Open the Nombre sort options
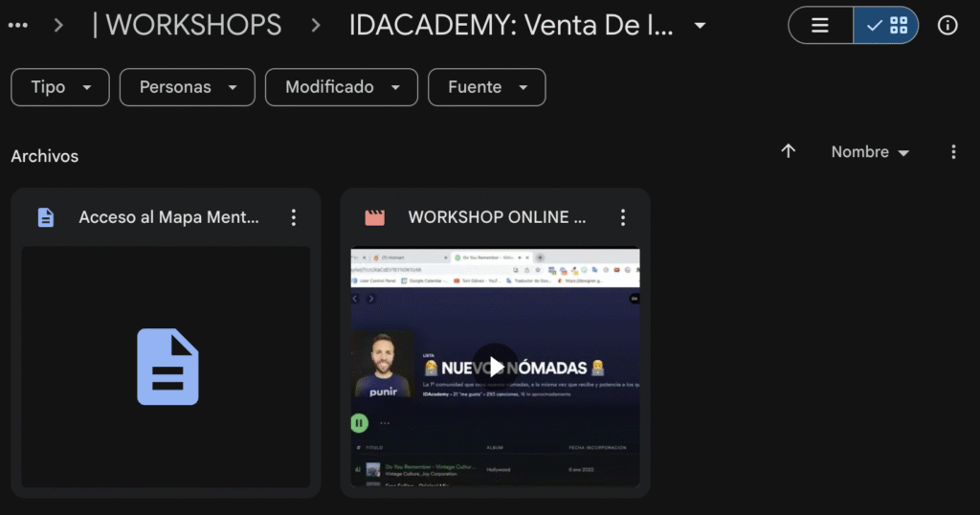 pos(869,152)
